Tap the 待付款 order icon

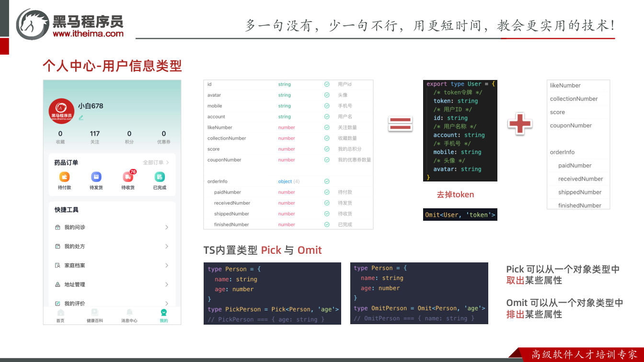coord(64,177)
